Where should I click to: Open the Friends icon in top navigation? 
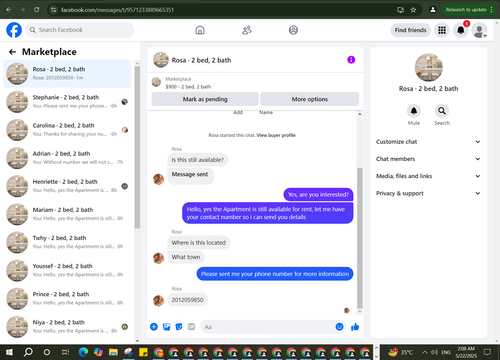247,30
